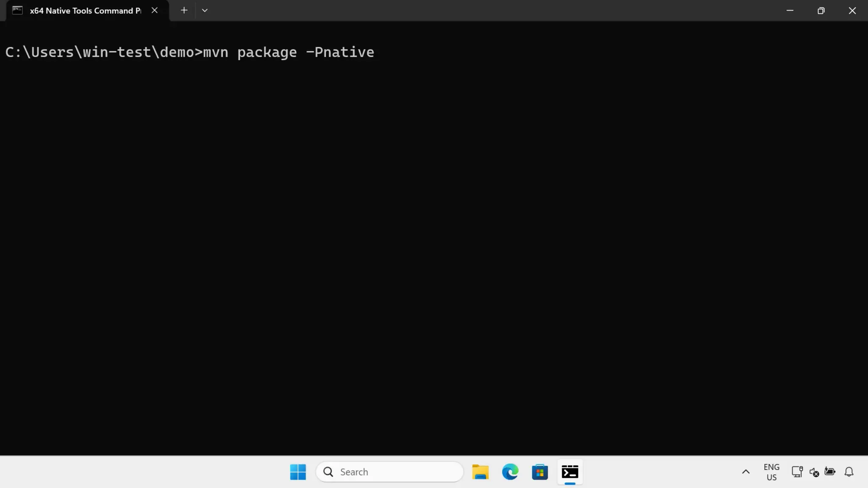Click the taskbar Search box
The height and width of the screenshot is (488, 868).
390,472
